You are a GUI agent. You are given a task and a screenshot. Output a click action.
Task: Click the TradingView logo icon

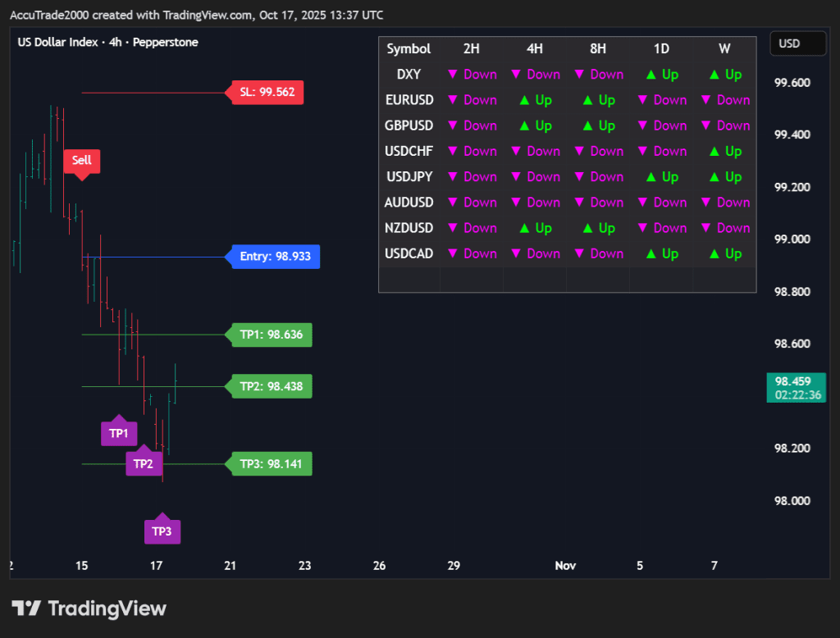click(26, 608)
